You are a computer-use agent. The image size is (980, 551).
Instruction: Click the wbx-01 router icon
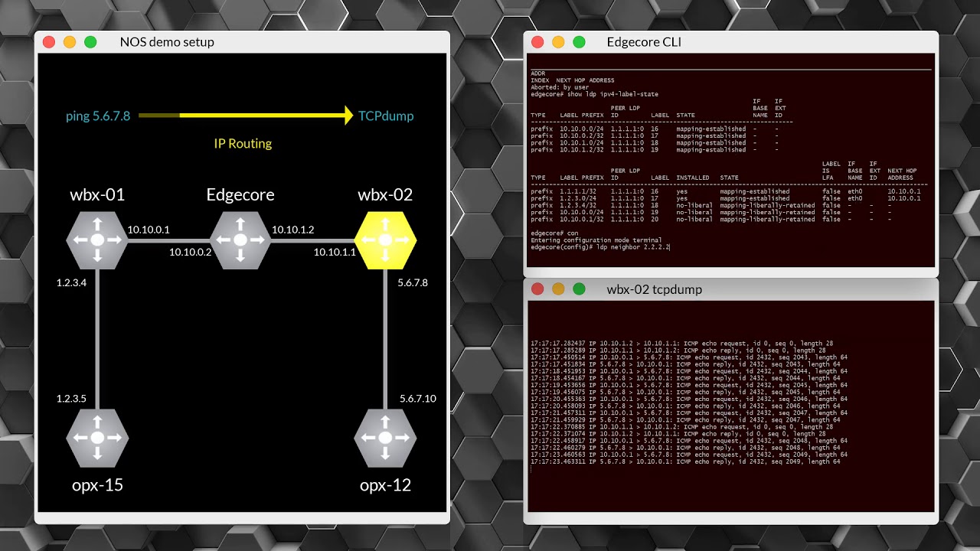pos(97,240)
